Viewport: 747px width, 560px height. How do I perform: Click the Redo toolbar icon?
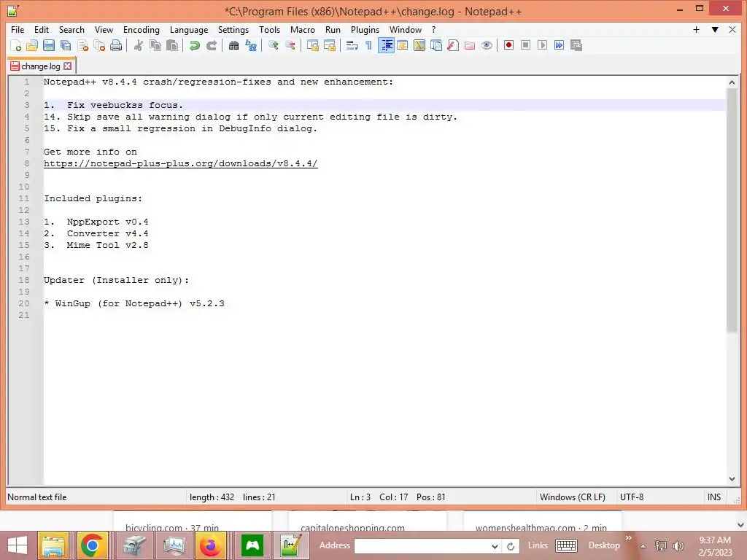click(211, 45)
